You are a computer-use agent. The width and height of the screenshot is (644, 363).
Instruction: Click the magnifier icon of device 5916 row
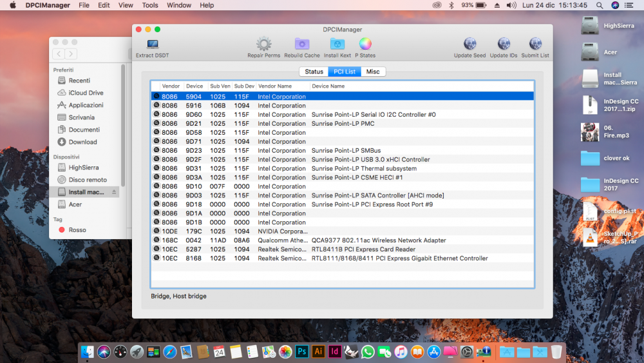pyautogui.click(x=156, y=105)
